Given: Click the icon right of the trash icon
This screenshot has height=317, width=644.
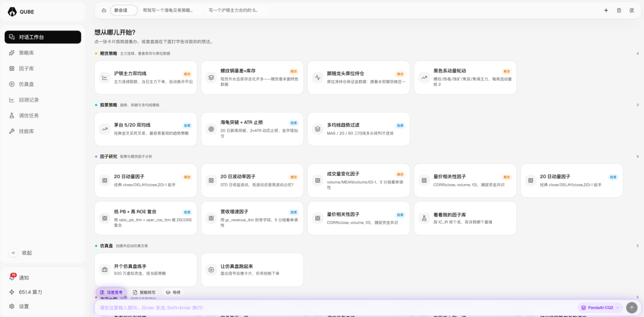Looking at the screenshot, I should click(631, 10).
